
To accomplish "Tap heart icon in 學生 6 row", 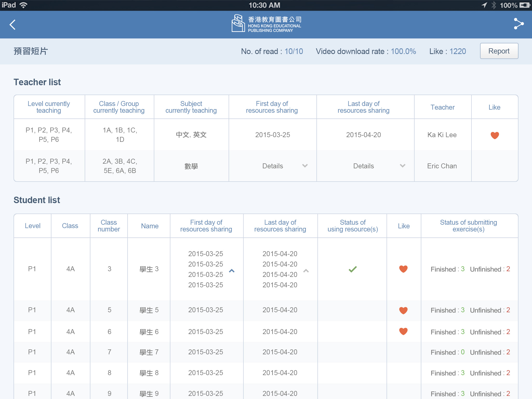I will [x=403, y=331].
